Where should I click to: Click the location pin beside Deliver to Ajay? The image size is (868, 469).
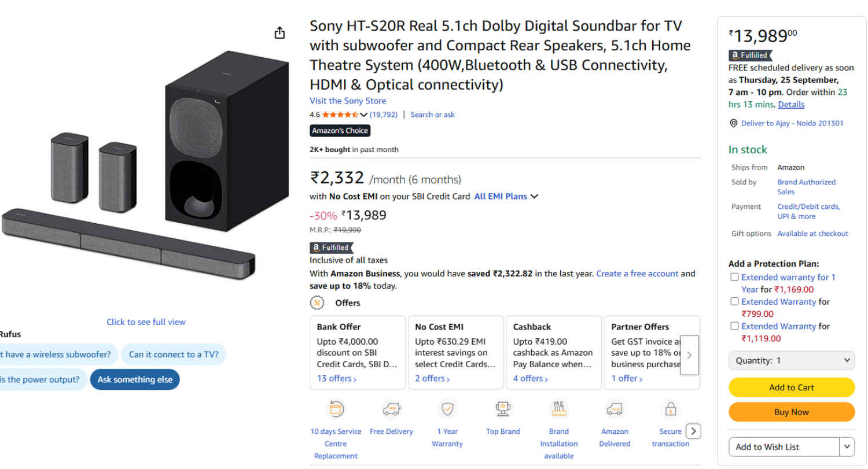click(x=734, y=123)
